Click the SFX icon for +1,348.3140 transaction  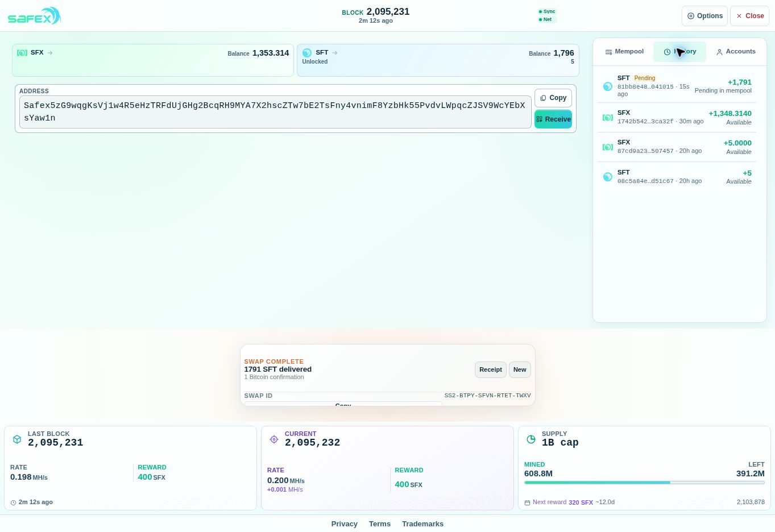click(x=608, y=117)
